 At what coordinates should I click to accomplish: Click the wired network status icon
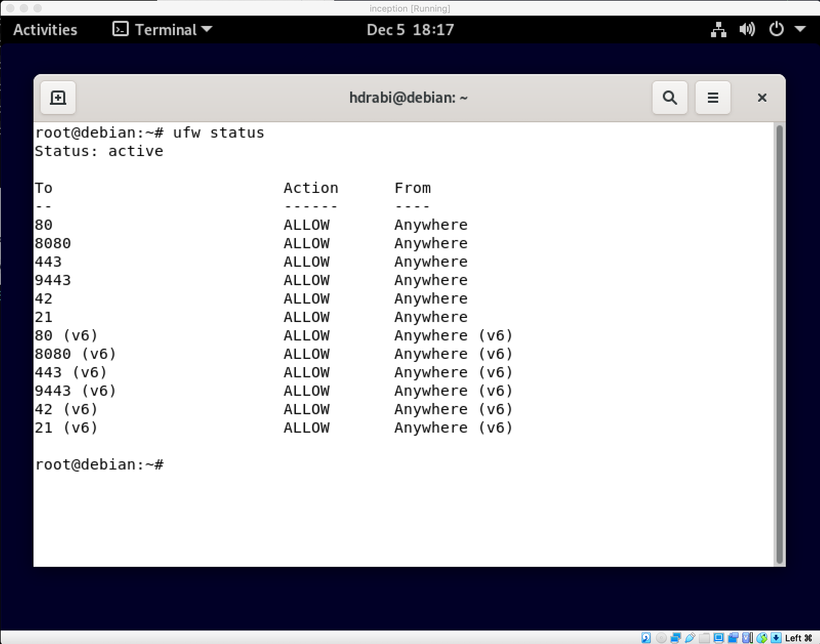(718, 29)
